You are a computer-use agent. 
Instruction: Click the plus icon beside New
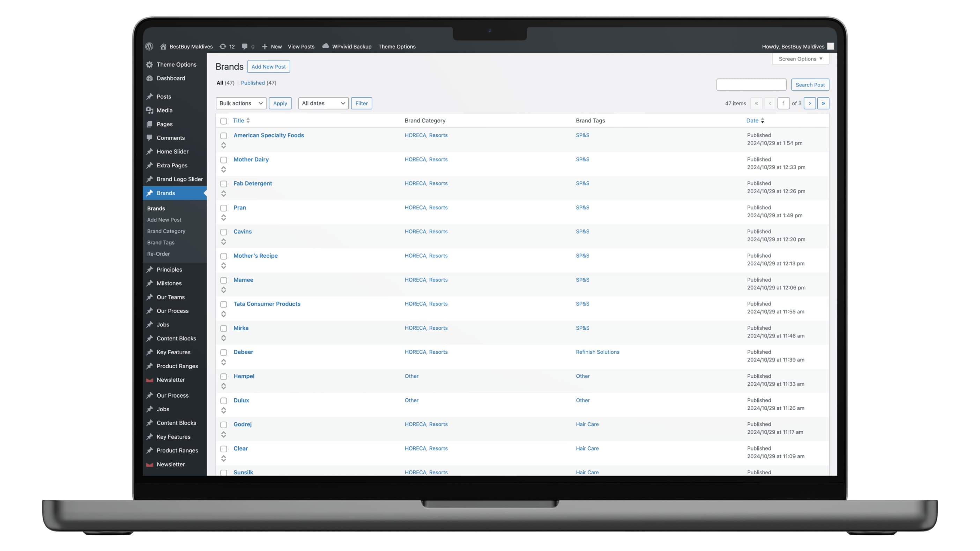click(x=265, y=46)
